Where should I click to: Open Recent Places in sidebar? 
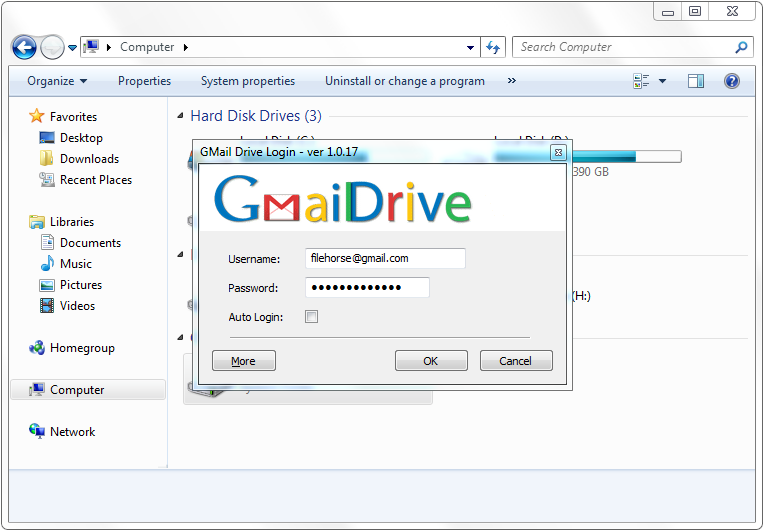[x=96, y=180]
